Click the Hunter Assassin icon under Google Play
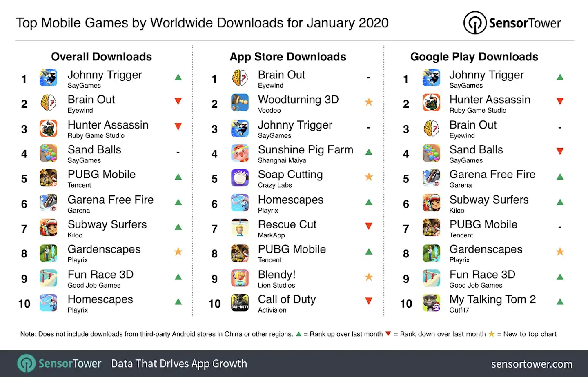 [x=431, y=103]
